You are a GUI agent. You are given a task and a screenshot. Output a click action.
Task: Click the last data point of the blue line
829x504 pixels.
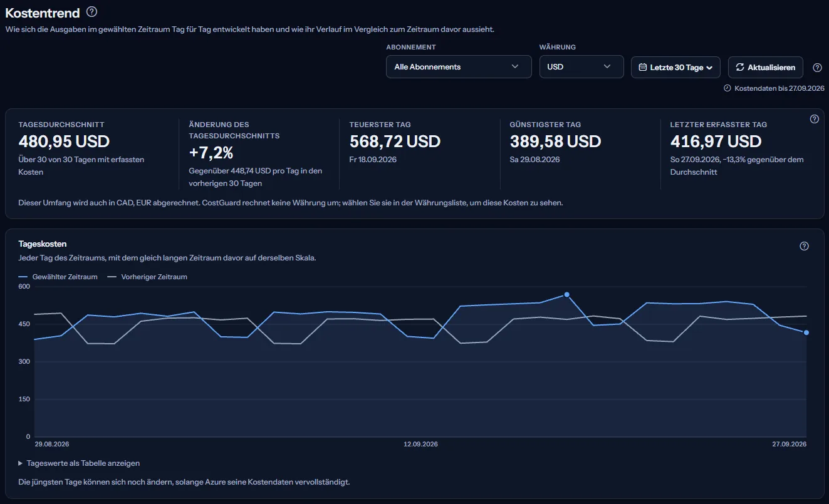[806, 332]
